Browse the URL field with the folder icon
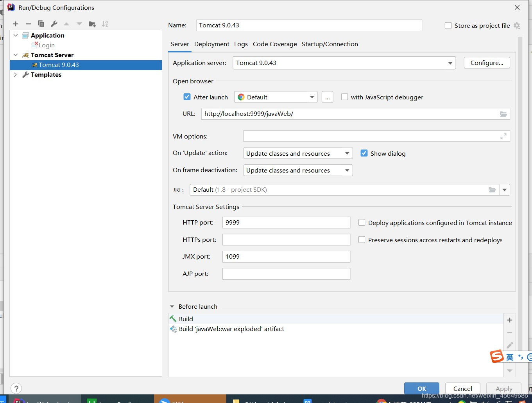 [x=503, y=114]
